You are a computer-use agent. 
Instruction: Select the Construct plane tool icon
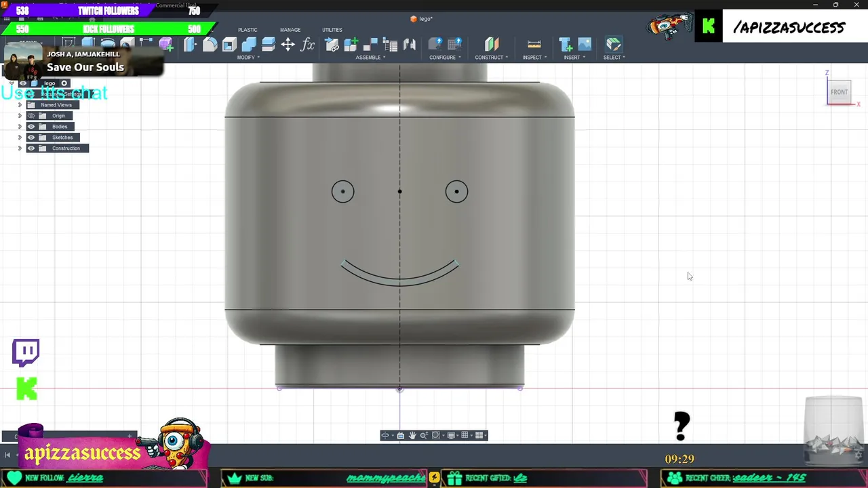492,45
